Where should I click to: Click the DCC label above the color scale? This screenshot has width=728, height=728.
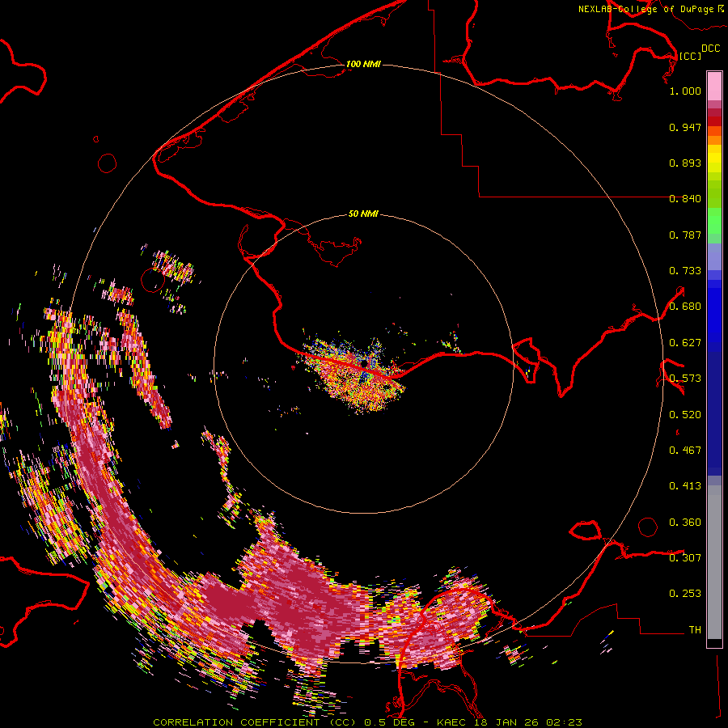tap(710, 49)
